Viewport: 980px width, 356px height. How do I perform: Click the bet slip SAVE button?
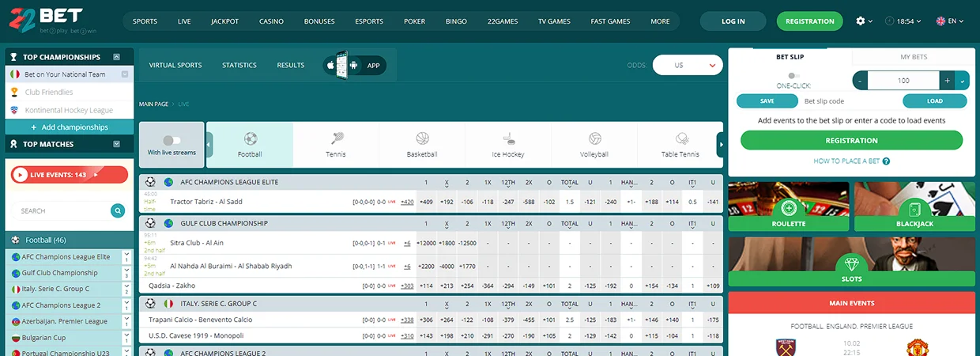tap(767, 101)
